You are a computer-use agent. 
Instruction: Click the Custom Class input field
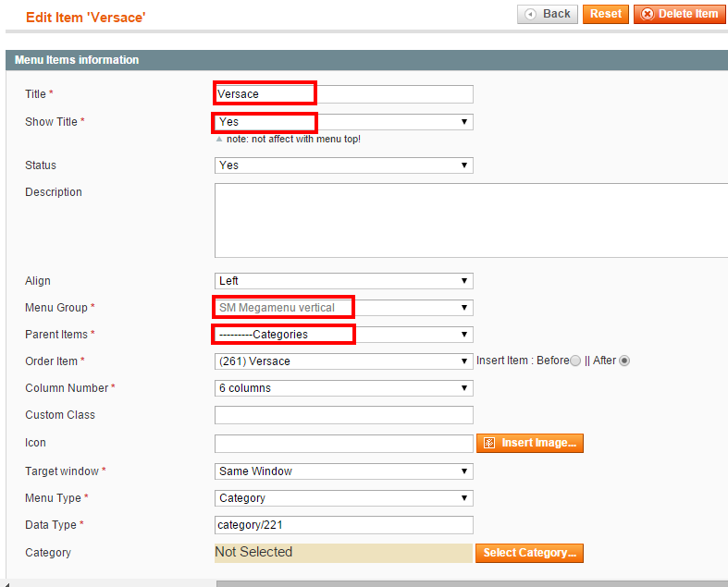pos(344,415)
